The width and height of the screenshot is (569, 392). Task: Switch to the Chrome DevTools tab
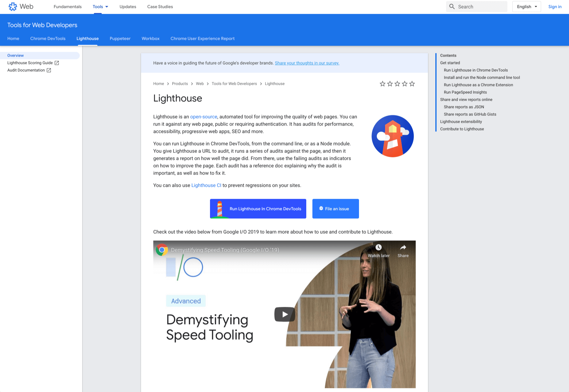coord(48,39)
